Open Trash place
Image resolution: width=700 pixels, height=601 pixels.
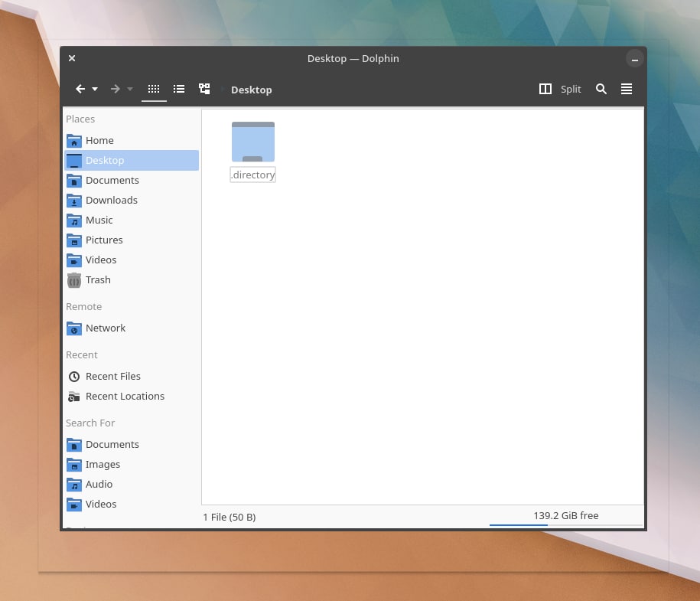132,279
